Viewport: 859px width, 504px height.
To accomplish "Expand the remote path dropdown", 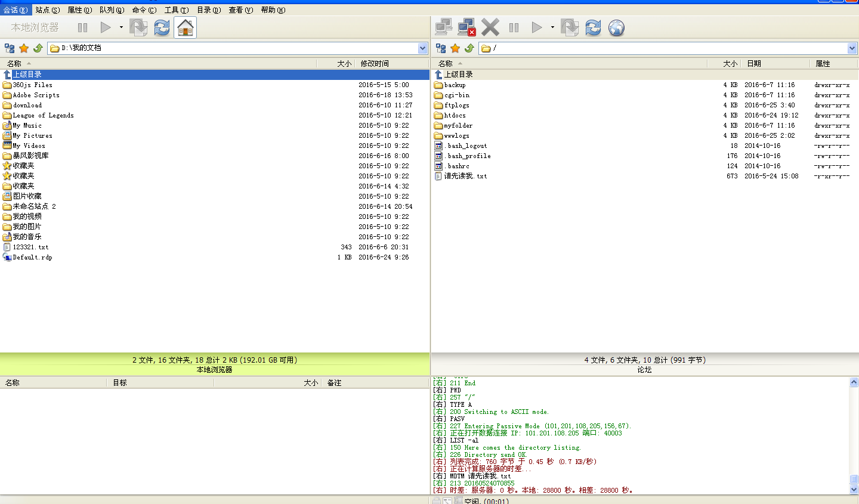I will pyautogui.click(x=852, y=48).
